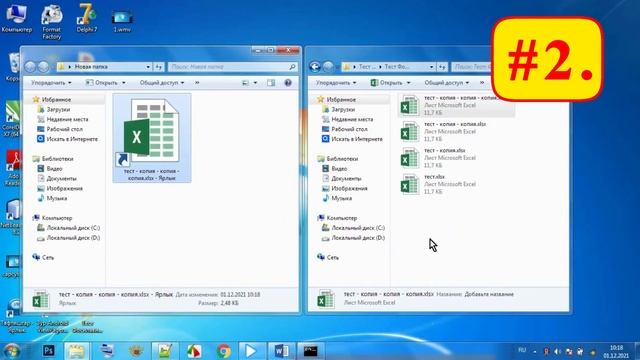Open Windows Explorer taskbar button

click(77, 351)
